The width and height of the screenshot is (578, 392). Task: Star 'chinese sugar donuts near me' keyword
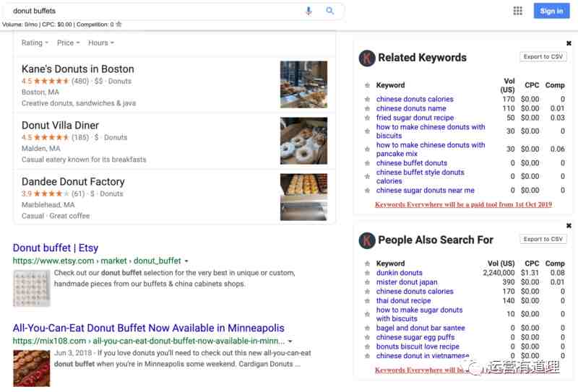coord(367,191)
